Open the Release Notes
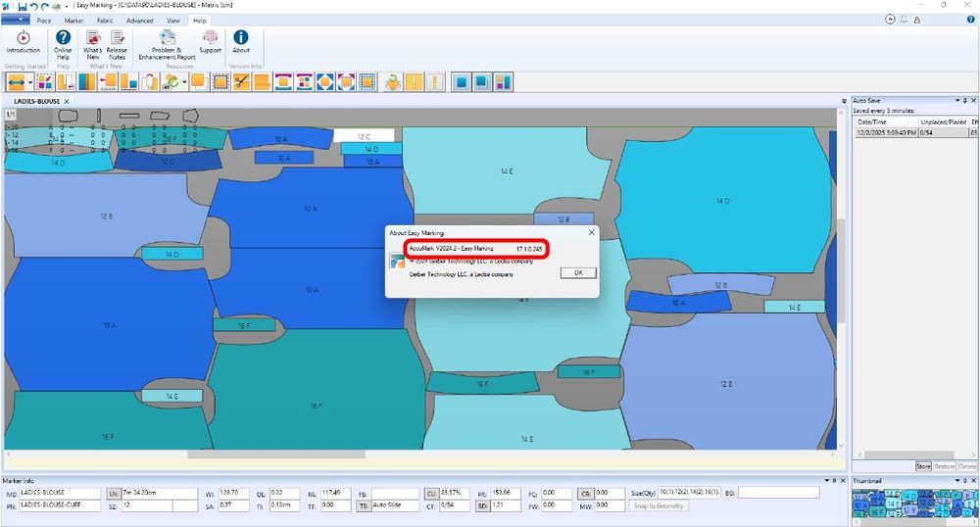Screen dimensions: 980x527 (117, 45)
